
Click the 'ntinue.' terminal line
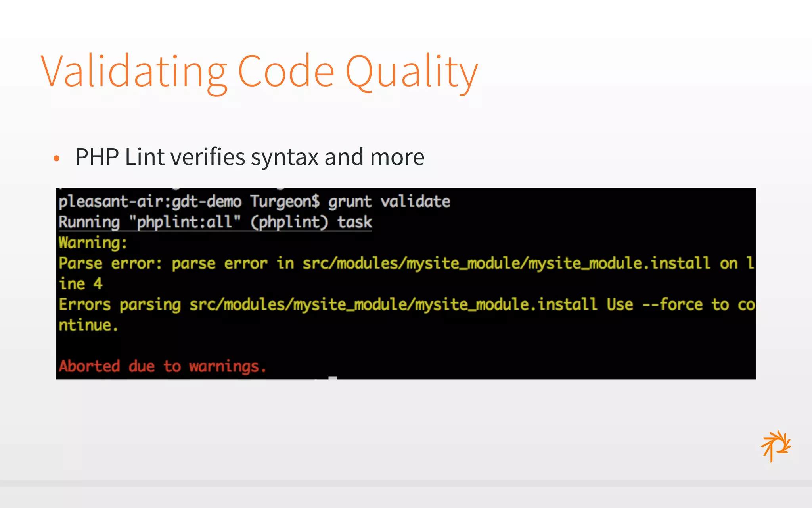coord(88,325)
